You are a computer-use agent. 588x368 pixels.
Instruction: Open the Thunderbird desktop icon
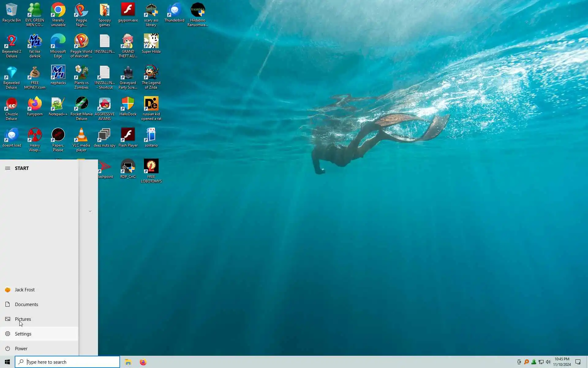tap(174, 12)
